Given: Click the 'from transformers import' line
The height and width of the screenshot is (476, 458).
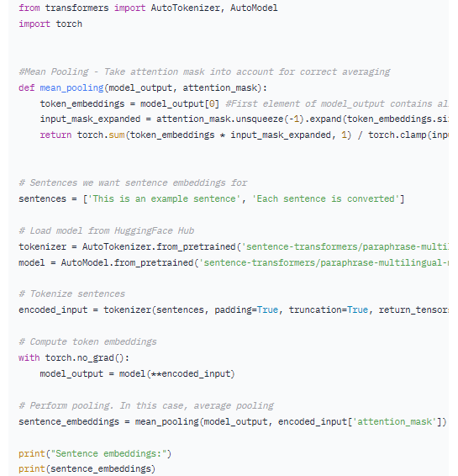Looking at the screenshot, I should [x=148, y=8].
